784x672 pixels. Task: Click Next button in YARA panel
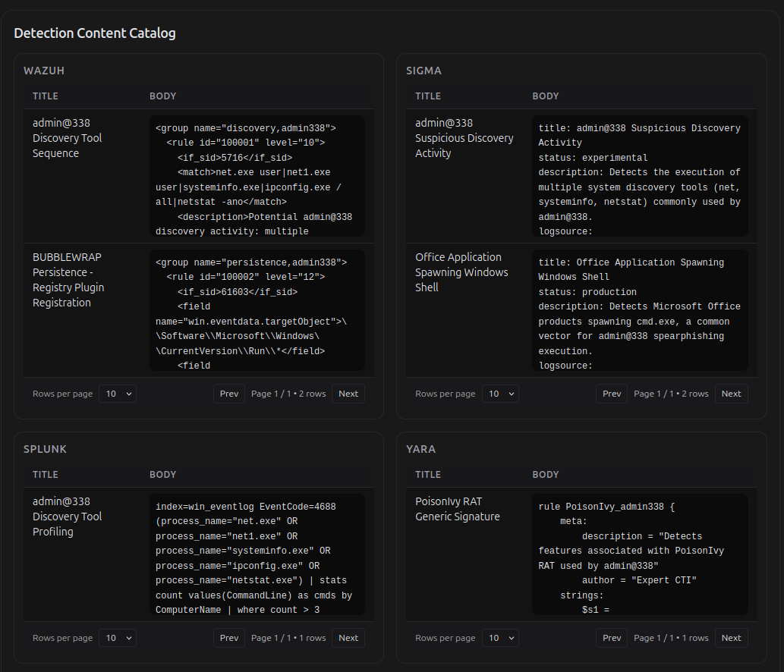731,638
